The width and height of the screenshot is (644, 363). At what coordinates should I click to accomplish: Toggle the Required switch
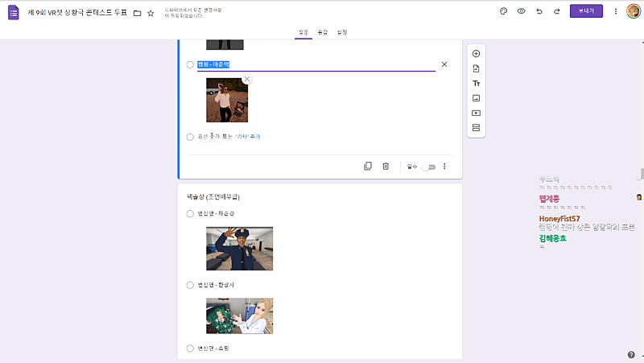pos(428,167)
